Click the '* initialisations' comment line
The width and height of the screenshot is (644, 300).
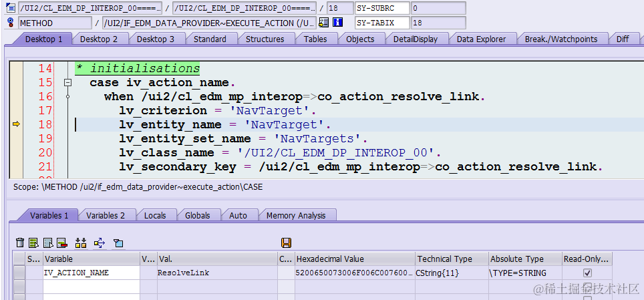tap(138, 69)
